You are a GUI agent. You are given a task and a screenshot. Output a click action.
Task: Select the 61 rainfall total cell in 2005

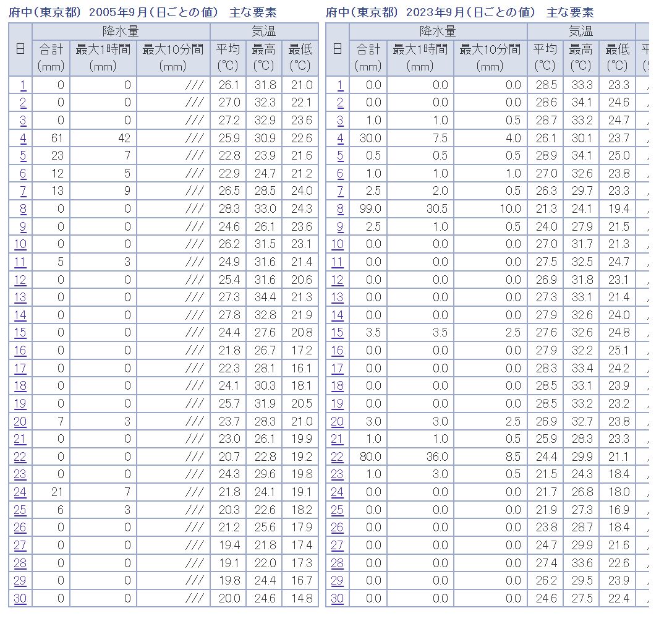pos(51,138)
